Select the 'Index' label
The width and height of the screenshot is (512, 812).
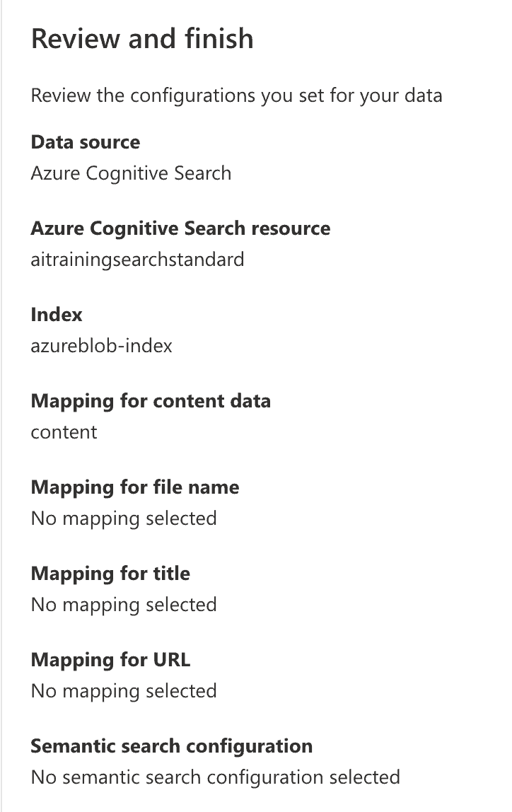[57, 315]
